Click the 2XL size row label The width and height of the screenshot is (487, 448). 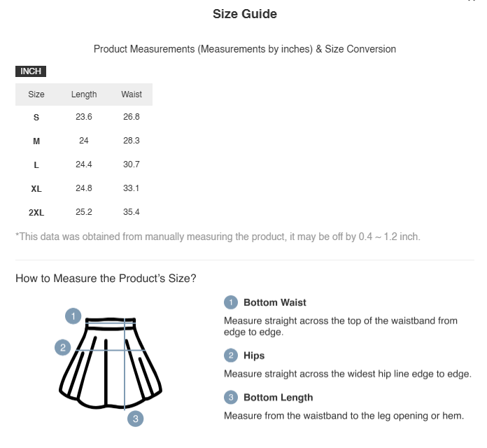36,213
